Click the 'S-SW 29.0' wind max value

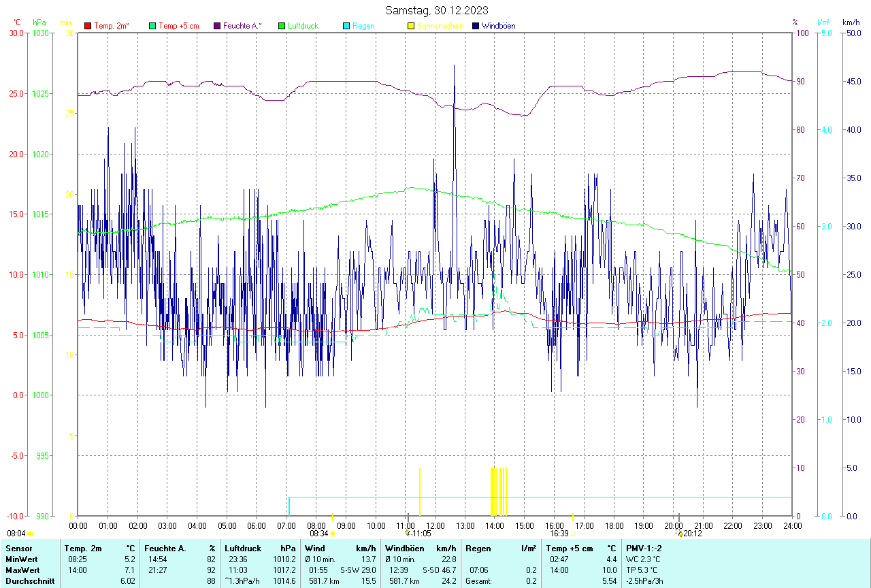(358, 570)
